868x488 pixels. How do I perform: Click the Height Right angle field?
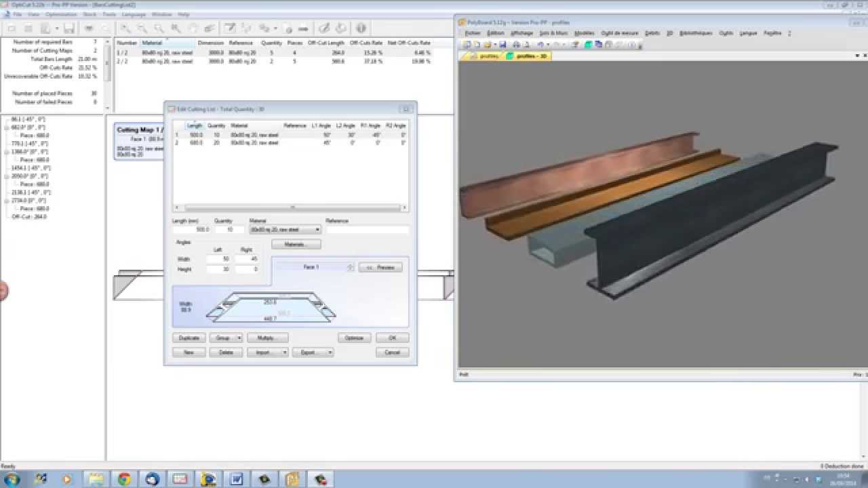[247, 269]
